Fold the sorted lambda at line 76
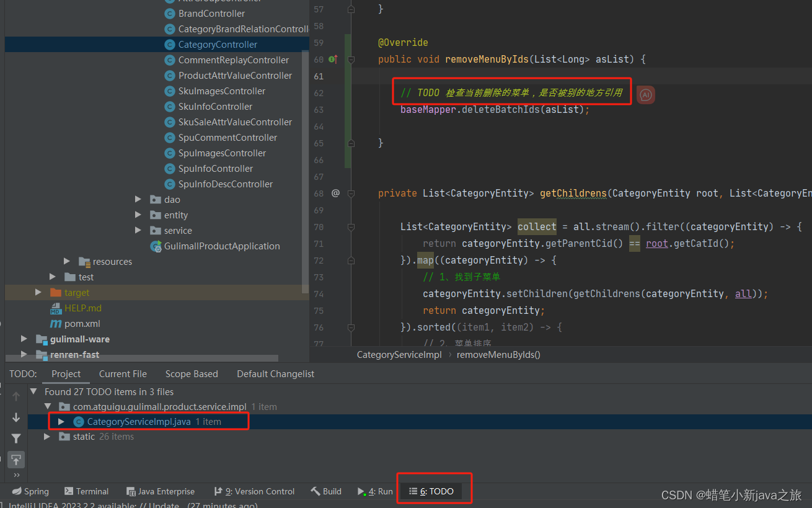 coord(351,328)
